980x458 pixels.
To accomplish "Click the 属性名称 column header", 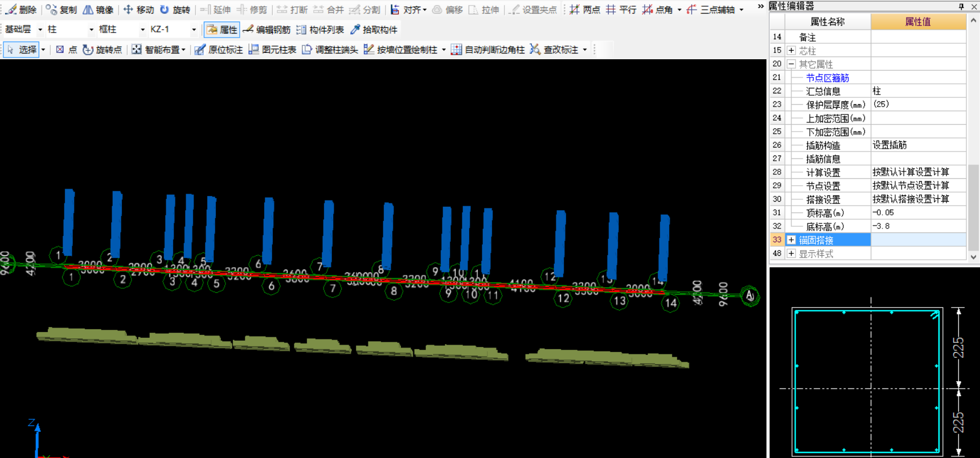I will (827, 22).
